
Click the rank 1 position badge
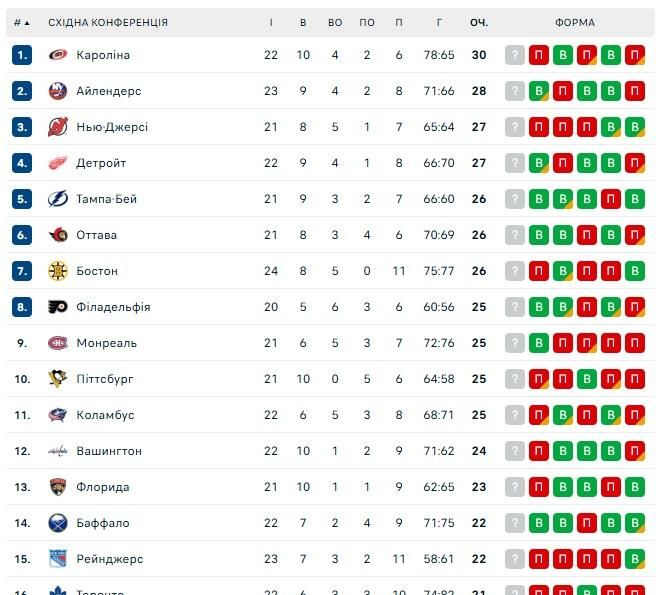(22, 55)
